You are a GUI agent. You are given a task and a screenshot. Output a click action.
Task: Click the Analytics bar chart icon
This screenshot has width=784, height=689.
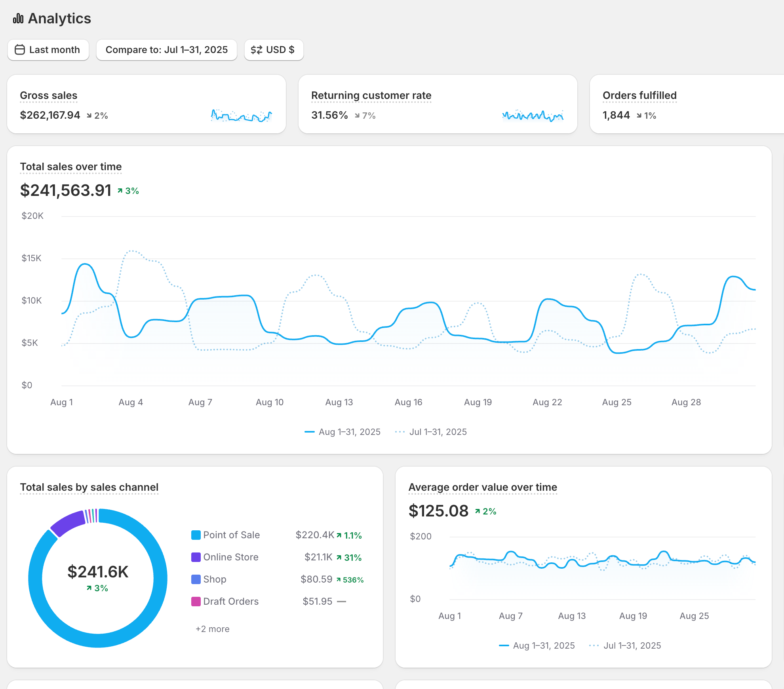pyautogui.click(x=18, y=19)
